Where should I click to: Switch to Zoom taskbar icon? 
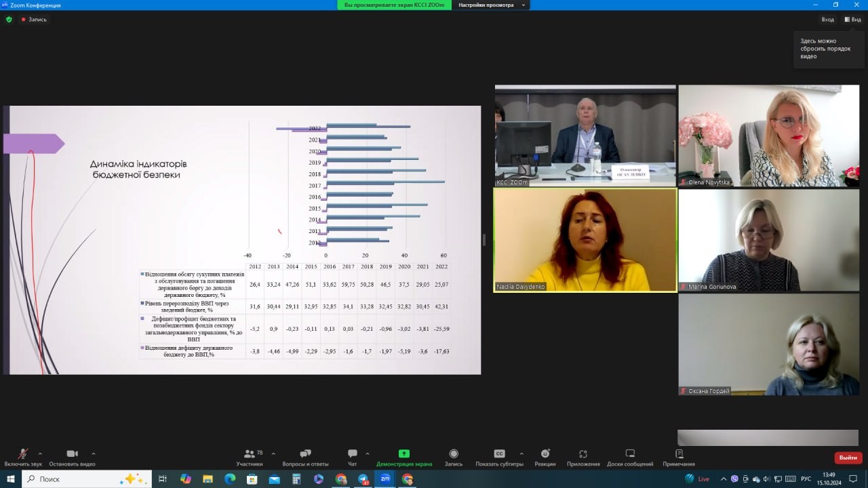pyautogui.click(x=385, y=479)
